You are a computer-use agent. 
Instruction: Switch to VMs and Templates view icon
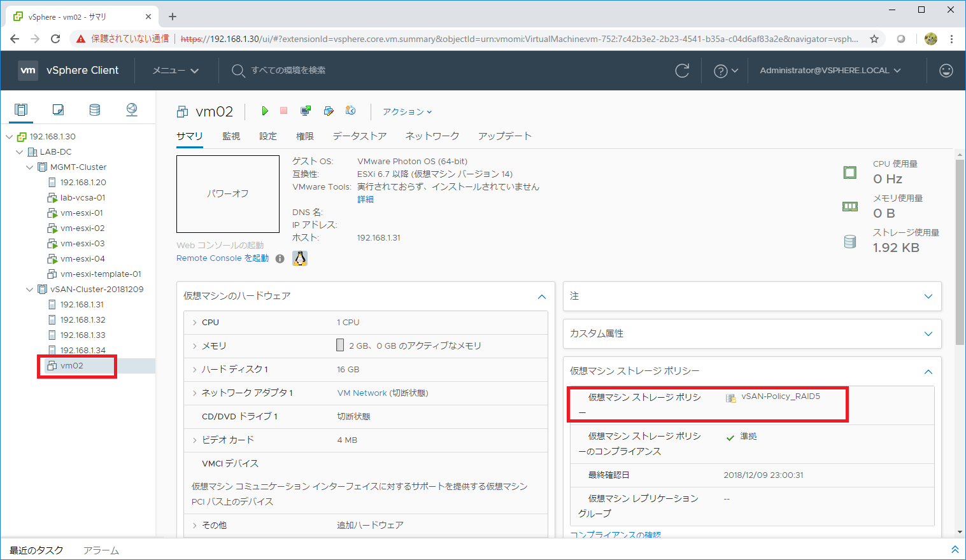pyautogui.click(x=58, y=110)
